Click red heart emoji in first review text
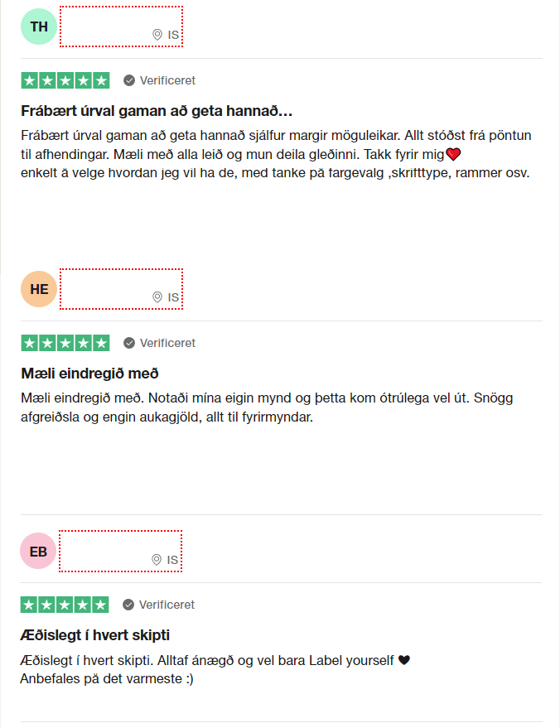Screen dimensions: 560x728 [453, 154]
